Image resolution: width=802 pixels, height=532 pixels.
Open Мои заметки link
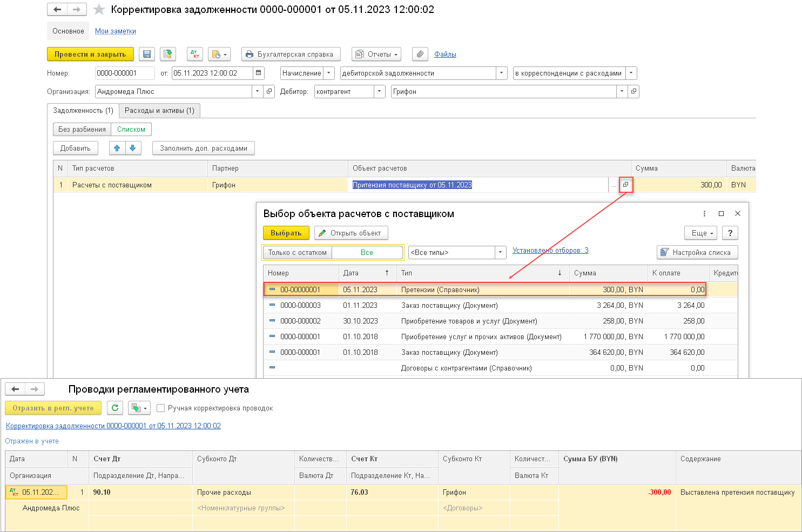(x=116, y=31)
